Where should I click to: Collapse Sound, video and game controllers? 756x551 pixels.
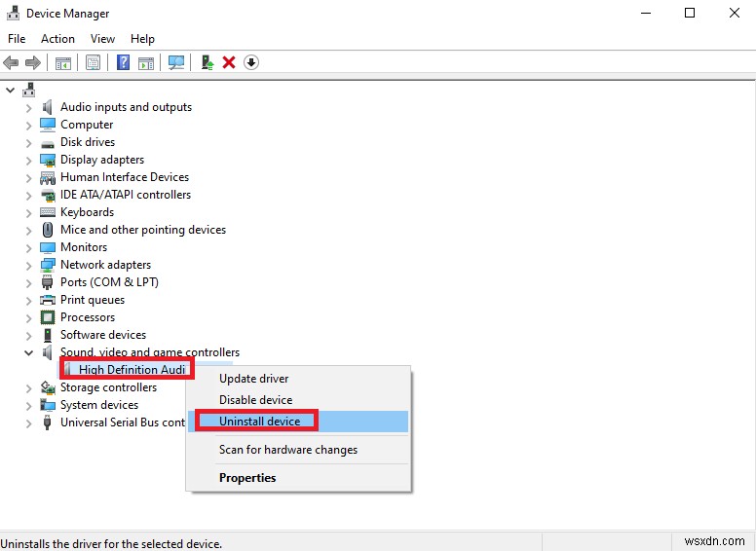(x=29, y=353)
